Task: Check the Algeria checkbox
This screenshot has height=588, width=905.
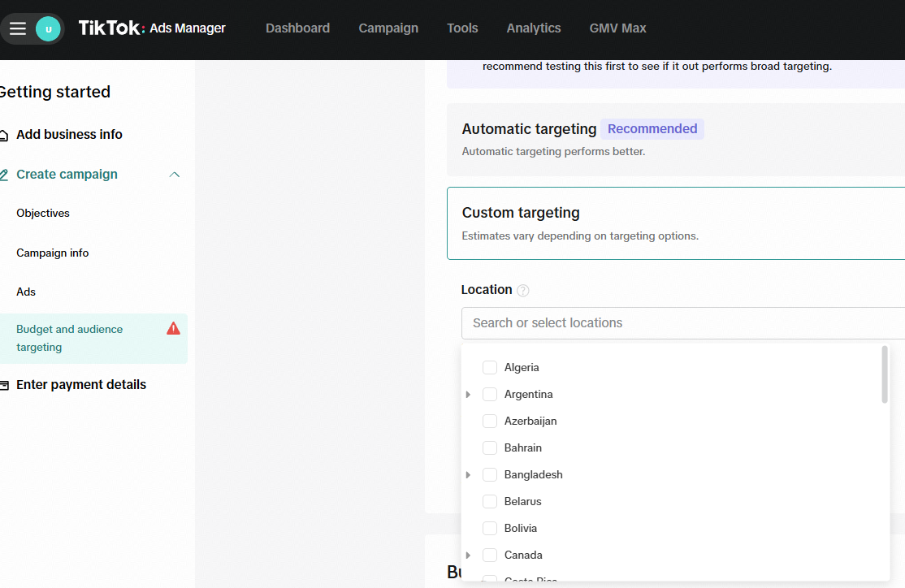Action: [490, 367]
